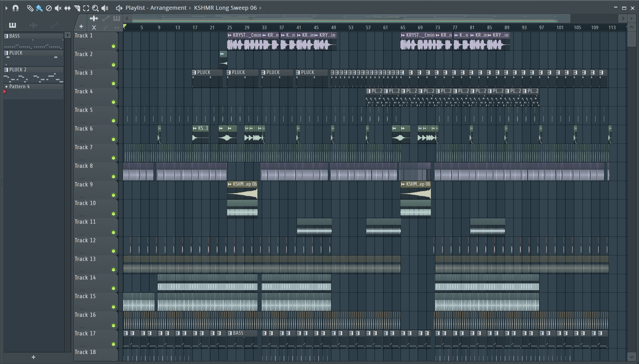Mute Track 9 with its green light

[x=113, y=195]
